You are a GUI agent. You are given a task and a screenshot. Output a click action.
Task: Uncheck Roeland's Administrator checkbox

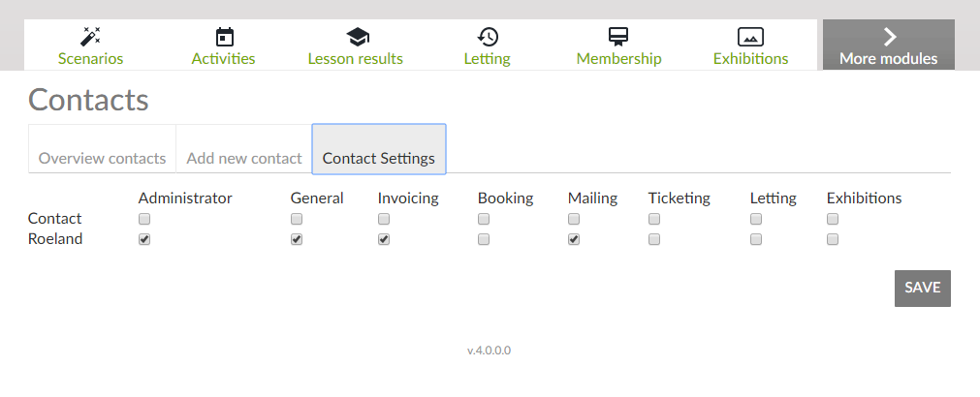(x=144, y=239)
